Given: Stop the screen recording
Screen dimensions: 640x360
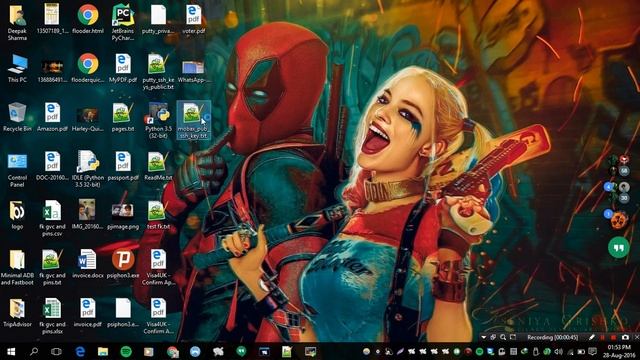Looking at the screenshot, I should pyautogui.click(x=613, y=337).
